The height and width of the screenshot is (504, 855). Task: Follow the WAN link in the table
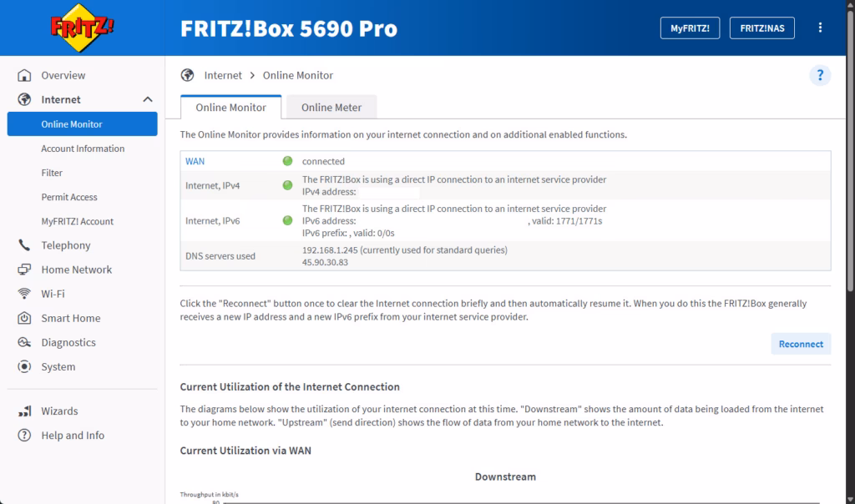coord(195,161)
